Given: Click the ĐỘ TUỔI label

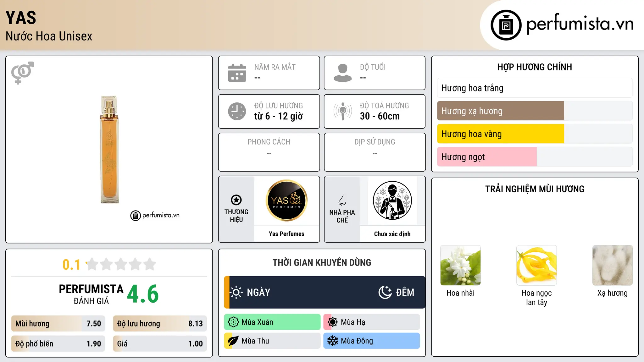Looking at the screenshot, I should tap(373, 67).
